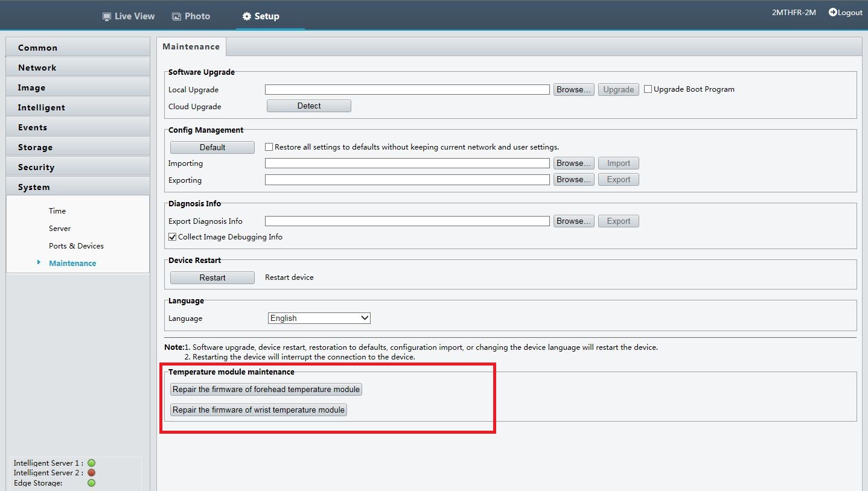Viewport: 868px width, 491px height.
Task: Expand the Storage section
Action: [x=78, y=147]
